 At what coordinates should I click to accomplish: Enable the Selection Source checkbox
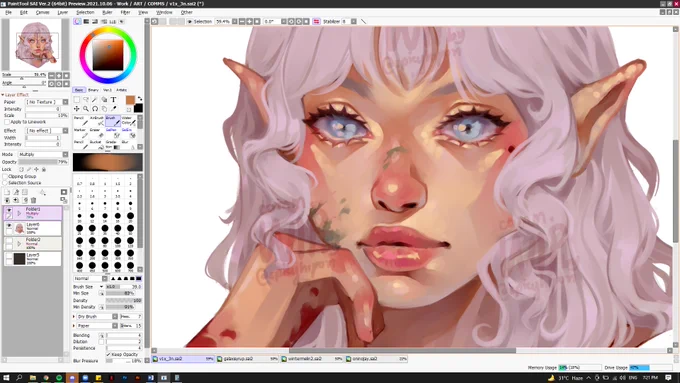[x=5, y=183]
